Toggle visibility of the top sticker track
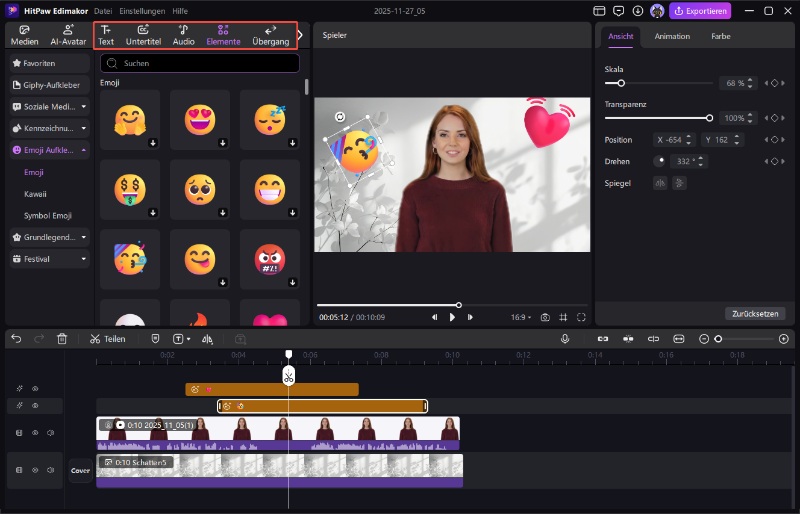Image resolution: width=800 pixels, height=514 pixels. tap(35, 388)
